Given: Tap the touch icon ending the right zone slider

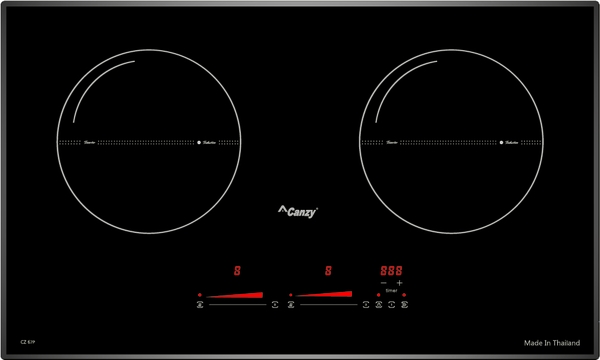Looking at the screenshot, I should 366,305.
